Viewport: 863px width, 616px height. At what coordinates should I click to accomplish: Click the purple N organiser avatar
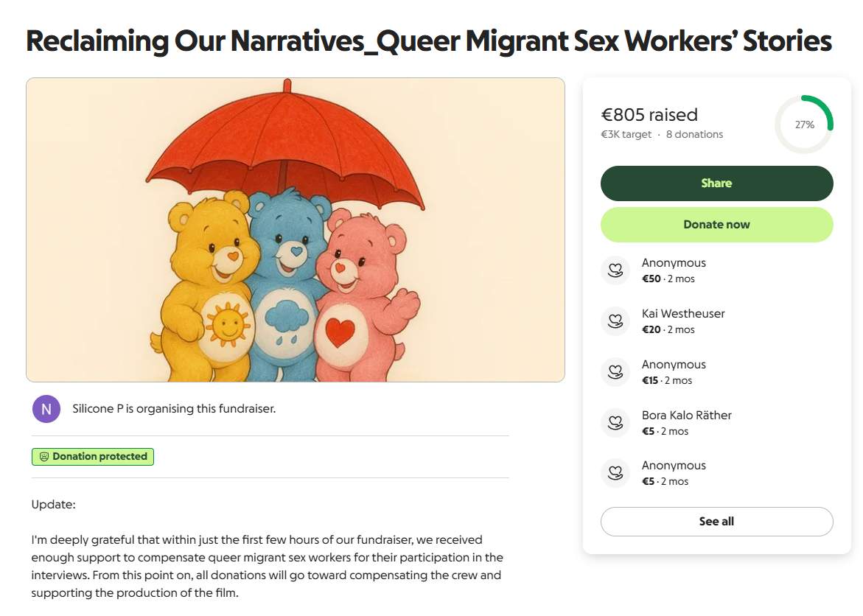[x=46, y=409]
